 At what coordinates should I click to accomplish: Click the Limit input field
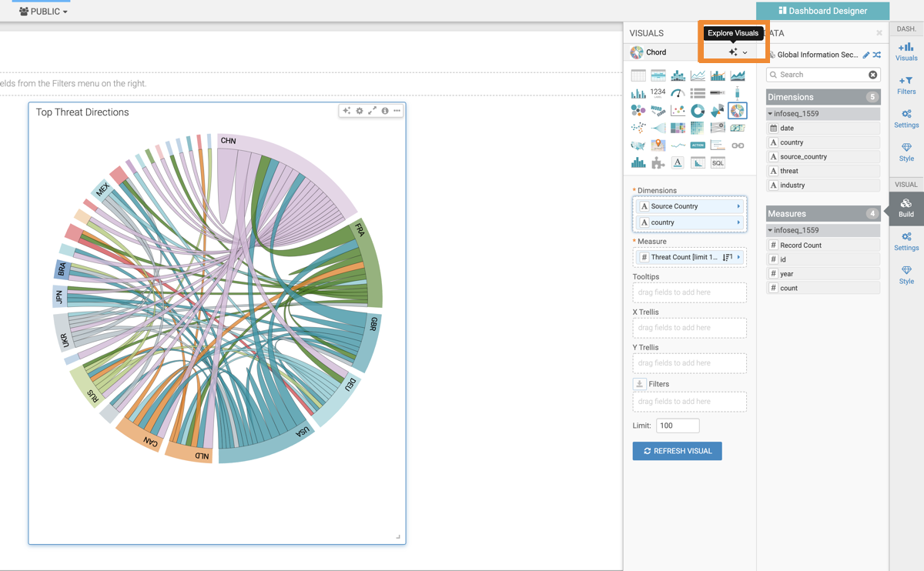(677, 426)
